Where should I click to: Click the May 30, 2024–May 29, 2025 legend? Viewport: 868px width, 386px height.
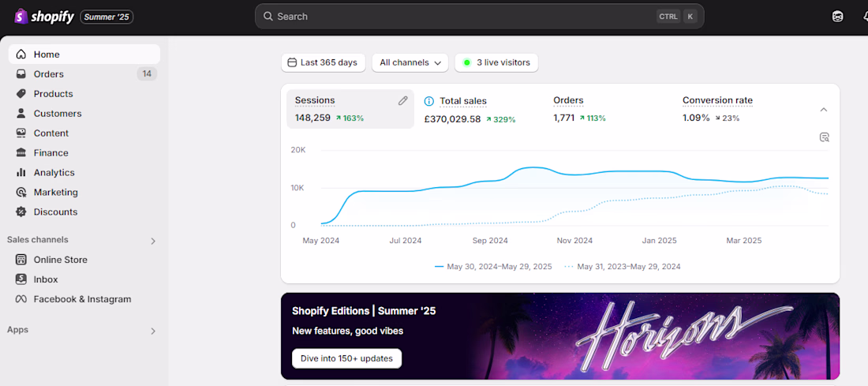[x=493, y=266]
